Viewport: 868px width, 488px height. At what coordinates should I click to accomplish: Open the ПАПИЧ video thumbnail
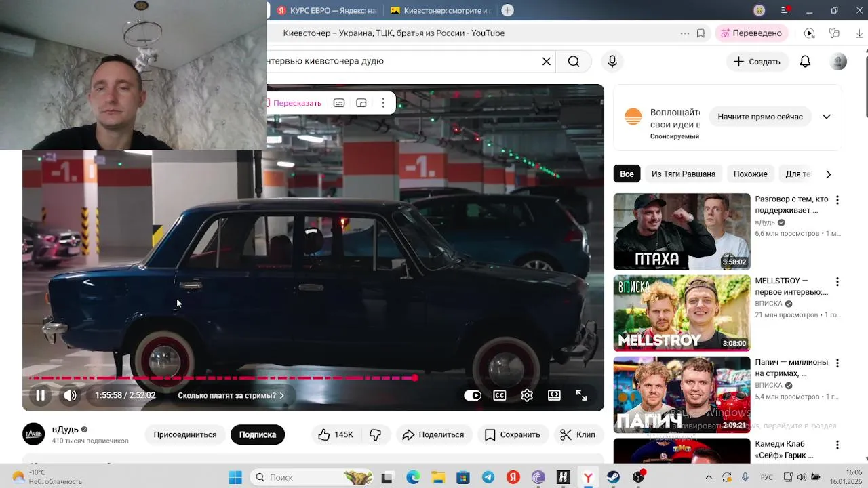point(682,394)
